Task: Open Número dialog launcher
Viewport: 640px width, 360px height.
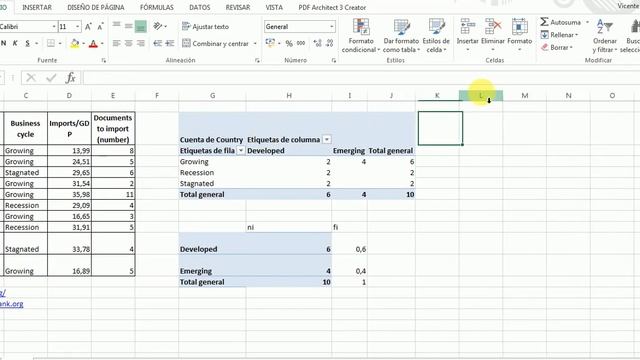Action: point(333,60)
